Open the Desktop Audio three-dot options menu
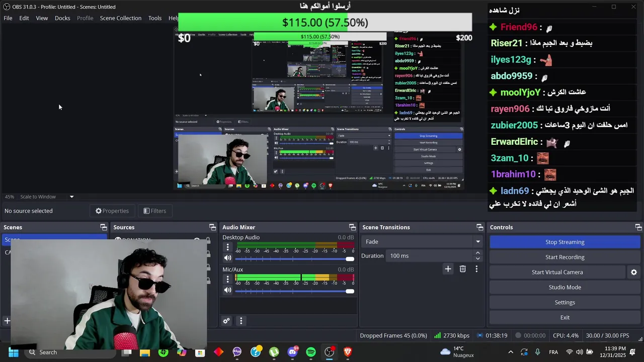644x362 pixels. coord(227,247)
